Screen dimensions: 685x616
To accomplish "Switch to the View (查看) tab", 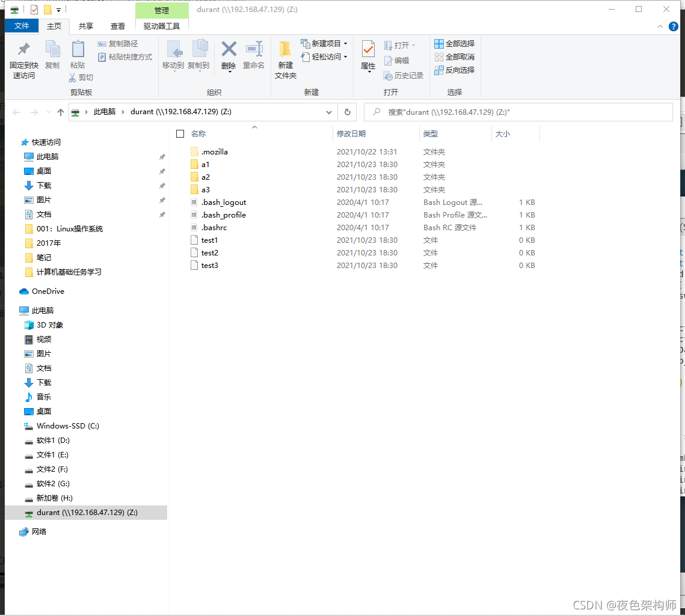I will point(117,26).
